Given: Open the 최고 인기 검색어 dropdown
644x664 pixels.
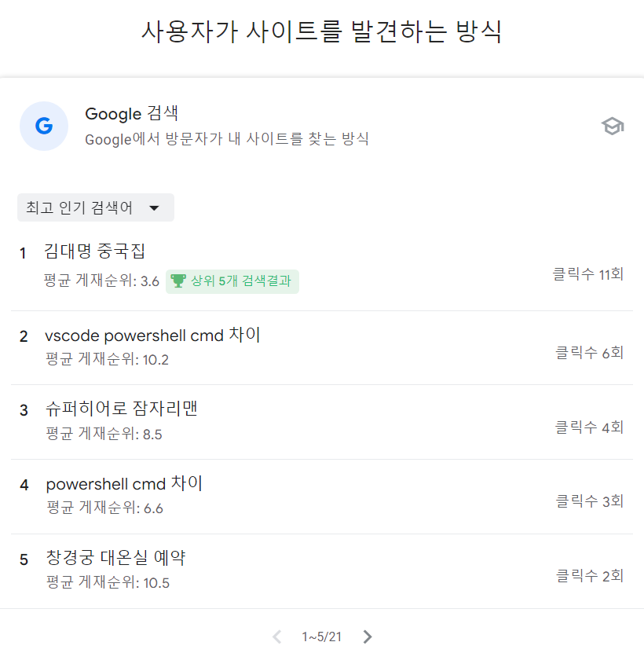Looking at the screenshot, I should [96, 207].
